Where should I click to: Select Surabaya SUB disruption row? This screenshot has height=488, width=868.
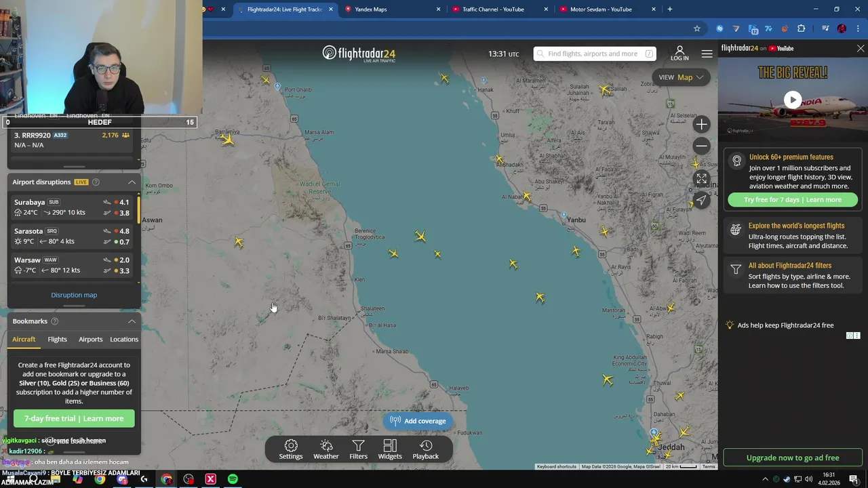(73, 207)
